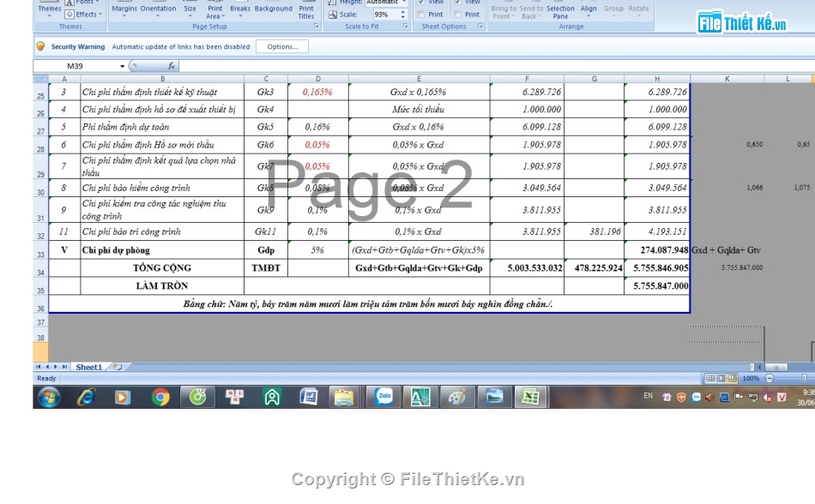815x504 pixels.
Task: Switch to Normal view in status bar
Action: 710,378
